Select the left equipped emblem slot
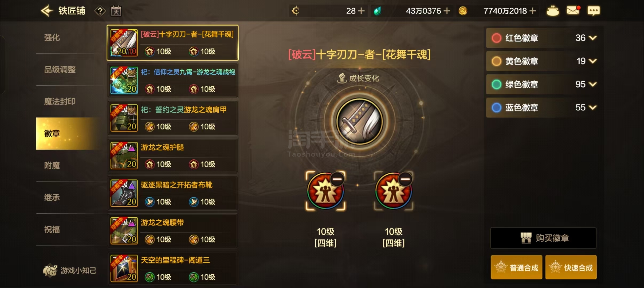644x288 pixels. click(325, 191)
